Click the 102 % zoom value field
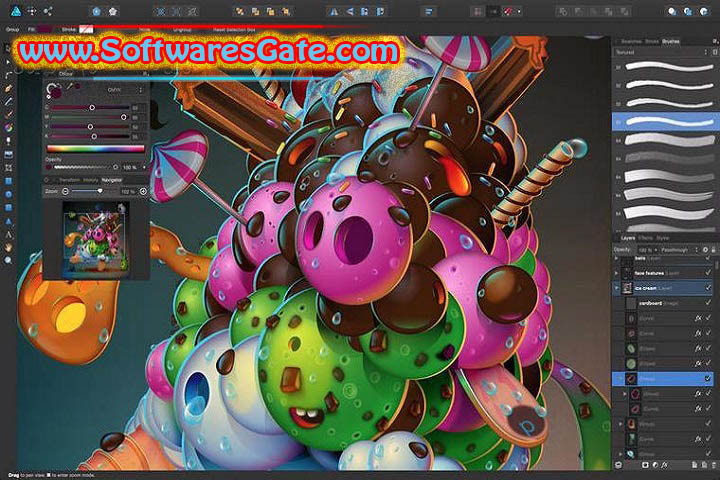This screenshot has width=720, height=480. [x=128, y=191]
